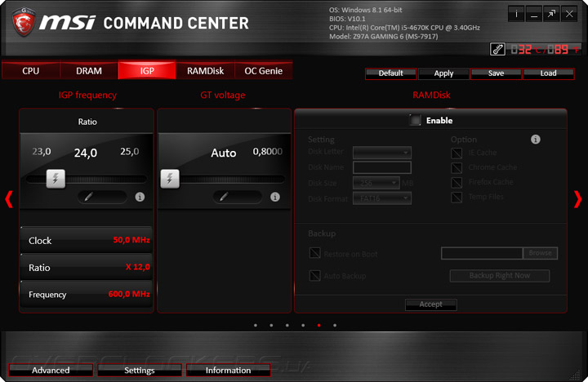Open the Disk Letter dropdown

382,153
